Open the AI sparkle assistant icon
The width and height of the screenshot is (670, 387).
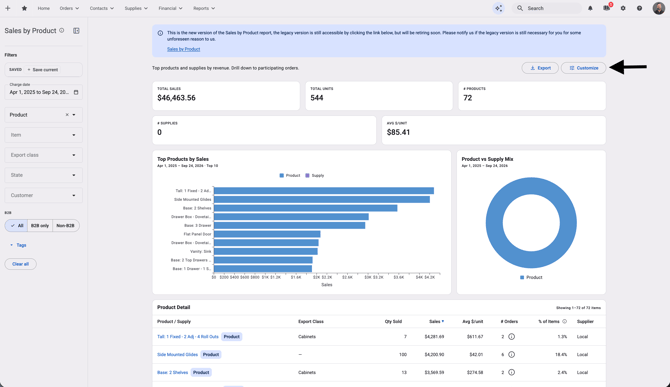coord(498,8)
